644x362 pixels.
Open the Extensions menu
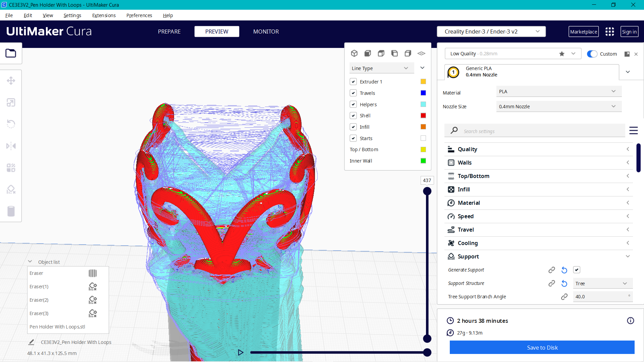104,15
